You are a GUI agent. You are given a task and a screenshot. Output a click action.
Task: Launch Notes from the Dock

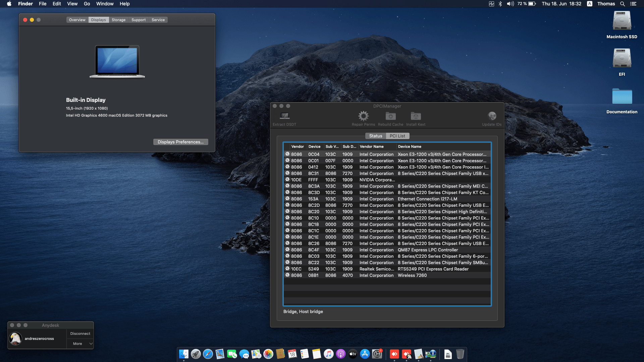point(317,354)
